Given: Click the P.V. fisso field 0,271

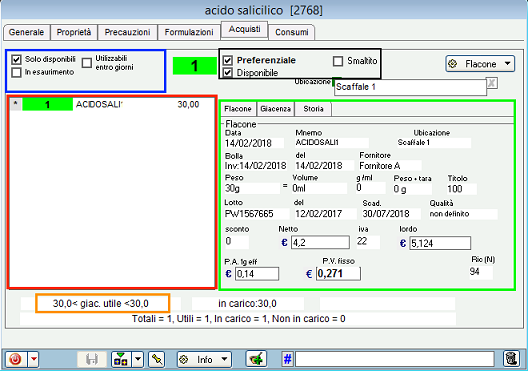Looking at the screenshot, I should 338,274.
